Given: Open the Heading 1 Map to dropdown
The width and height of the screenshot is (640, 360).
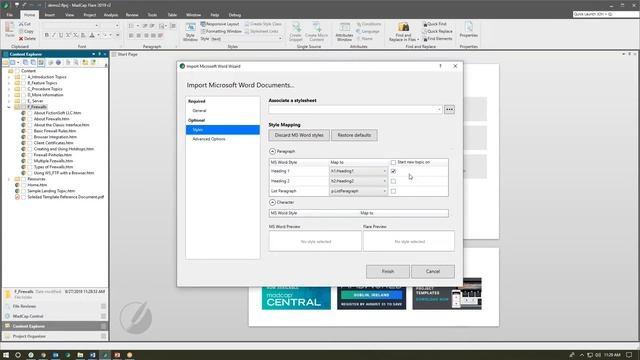Looking at the screenshot, I should coord(358,171).
